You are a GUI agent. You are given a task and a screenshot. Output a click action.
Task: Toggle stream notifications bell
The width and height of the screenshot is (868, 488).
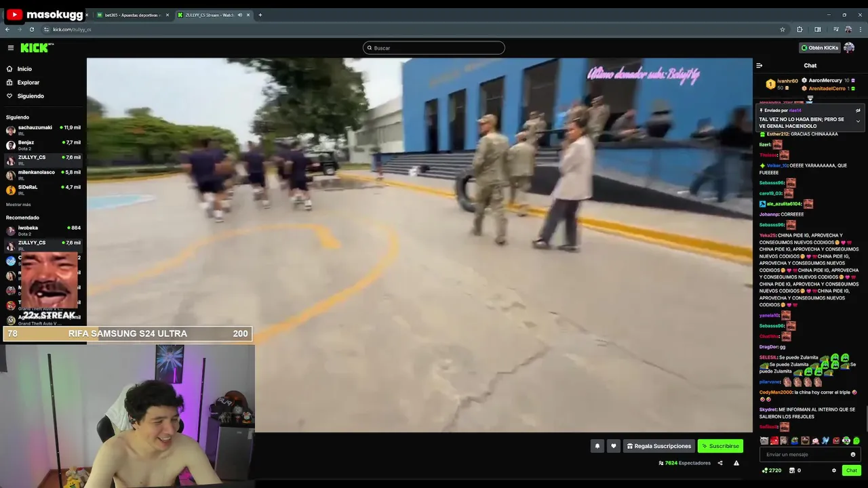tap(597, 446)
